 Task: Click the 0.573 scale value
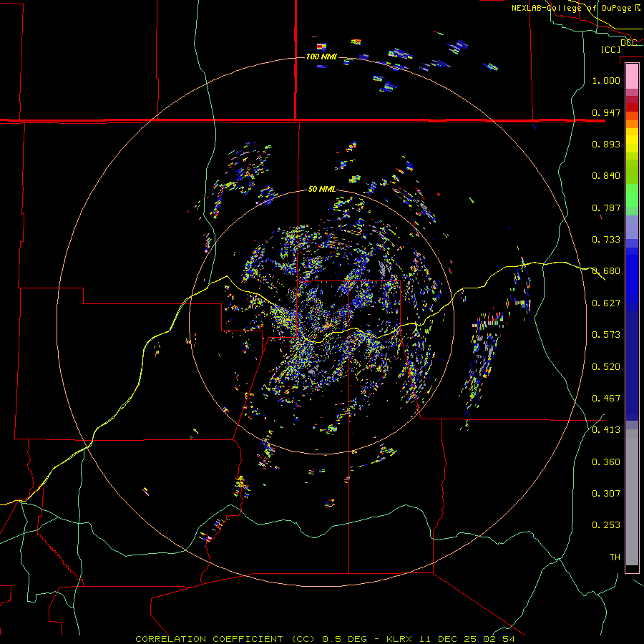tap(606, 335)
